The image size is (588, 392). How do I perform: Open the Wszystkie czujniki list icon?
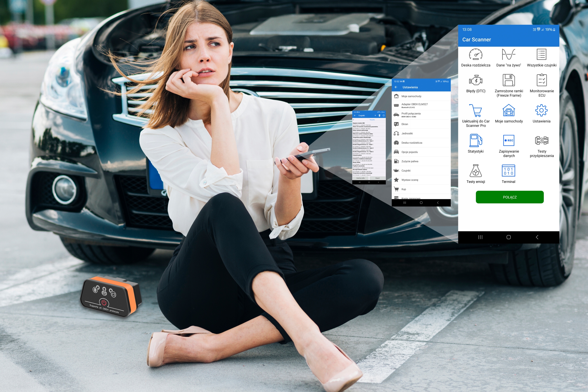[x=541, y=54]
